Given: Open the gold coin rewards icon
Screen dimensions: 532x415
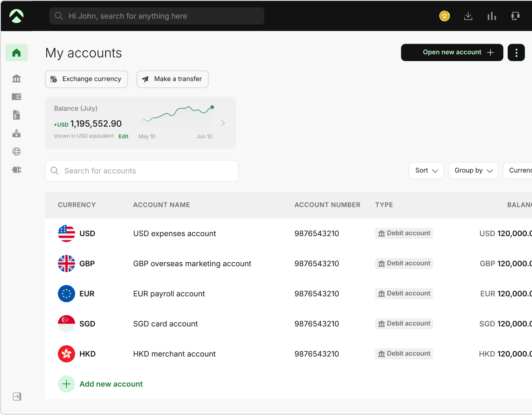Looking at the screenshot, I should [x=444, y=16].
